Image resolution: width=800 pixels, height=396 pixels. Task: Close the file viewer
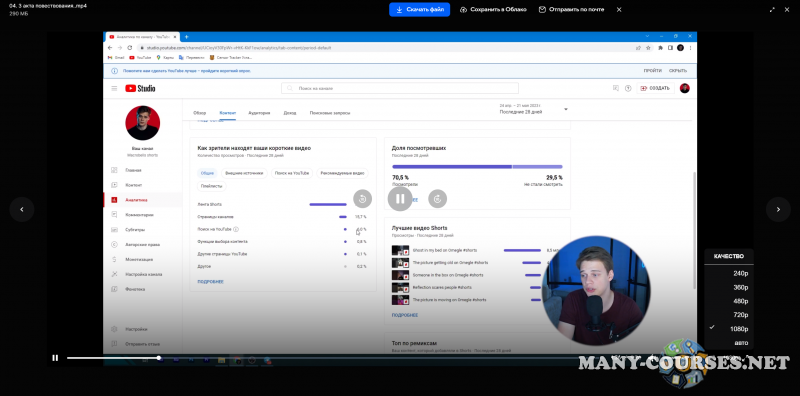click(x=787, y=9)
